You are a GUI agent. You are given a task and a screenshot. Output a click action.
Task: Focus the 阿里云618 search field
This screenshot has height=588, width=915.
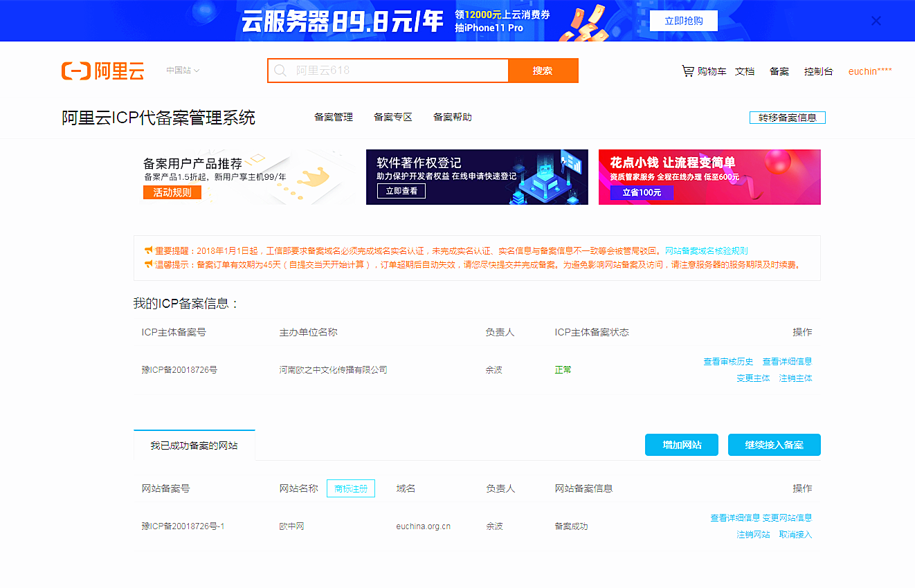(x=388, y=71)
